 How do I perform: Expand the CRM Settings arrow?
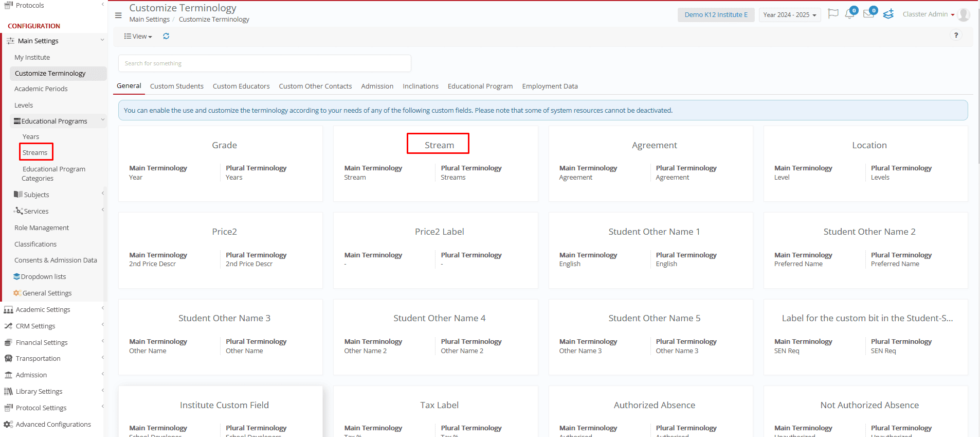tap(102, 325)
